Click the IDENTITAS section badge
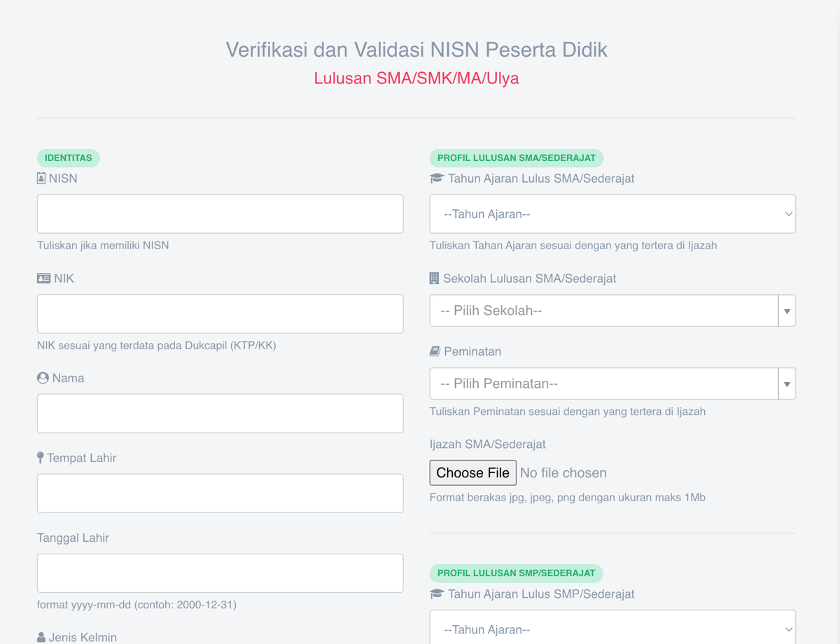Screen dimensions: 840x644 click(68, 157)
